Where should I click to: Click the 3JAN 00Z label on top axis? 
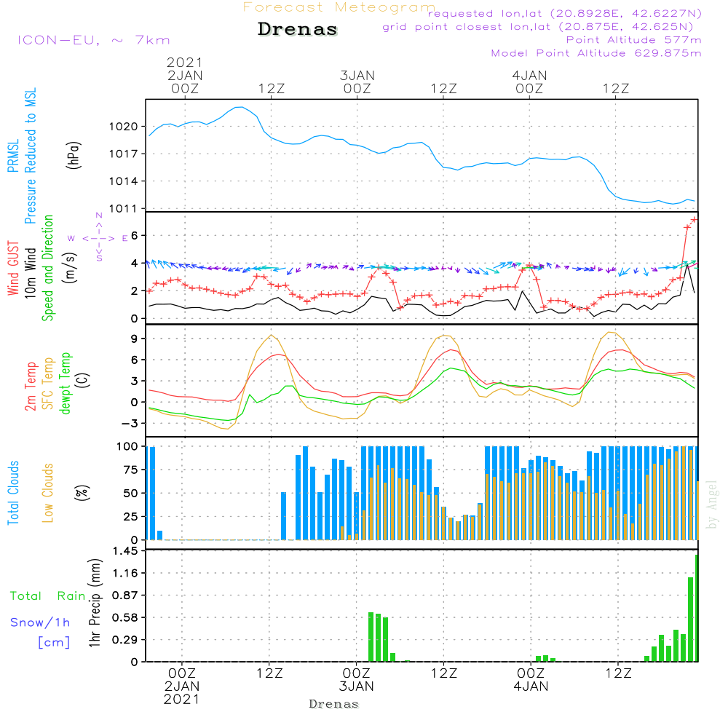point(357,82)
